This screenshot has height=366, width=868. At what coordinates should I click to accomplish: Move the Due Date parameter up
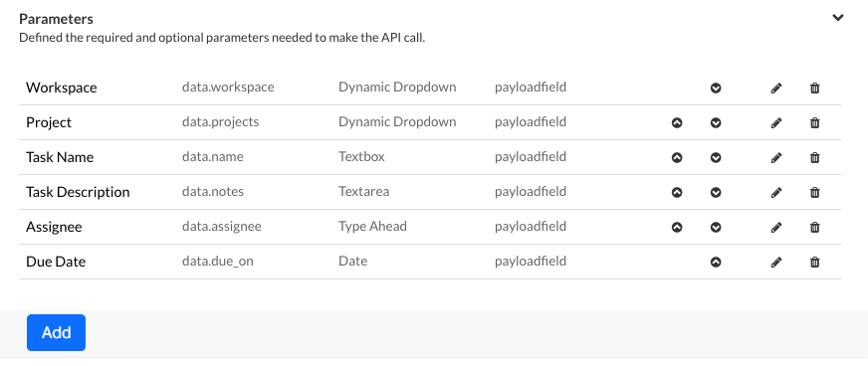[716, 262]
